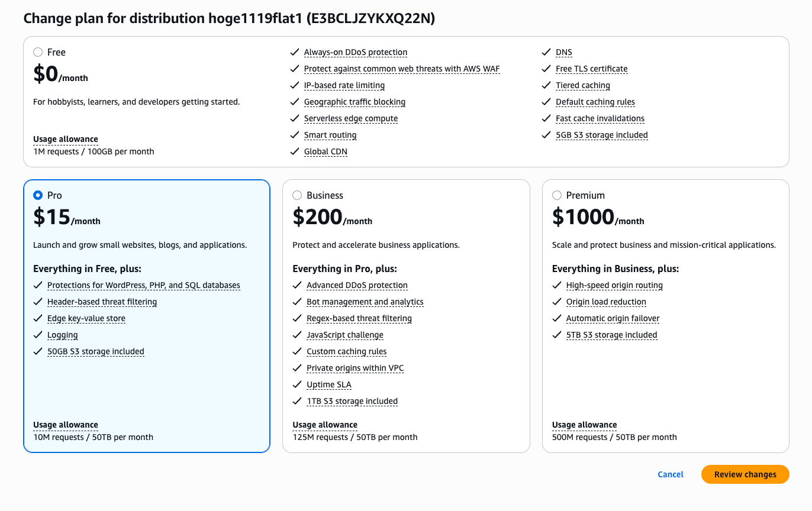Select the Pro plan radio button
The width and height of the screenshot is (812, 511).
pyautogui.click(x=38, y=195)
